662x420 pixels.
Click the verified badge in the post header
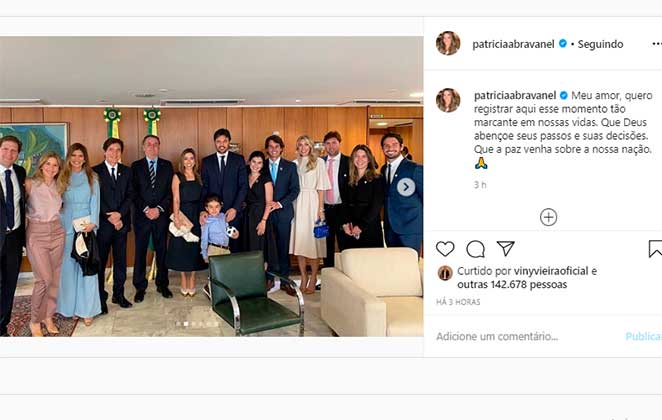pos(563,44)
